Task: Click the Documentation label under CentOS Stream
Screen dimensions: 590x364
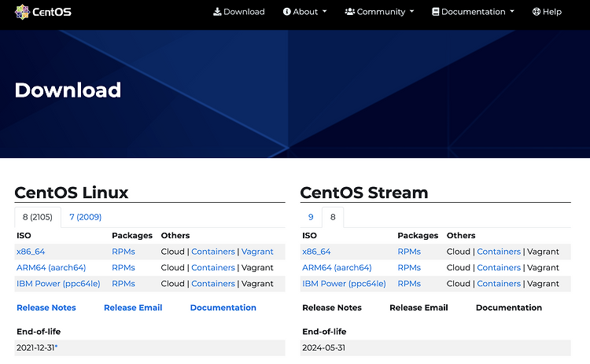Action: point(509,307)
